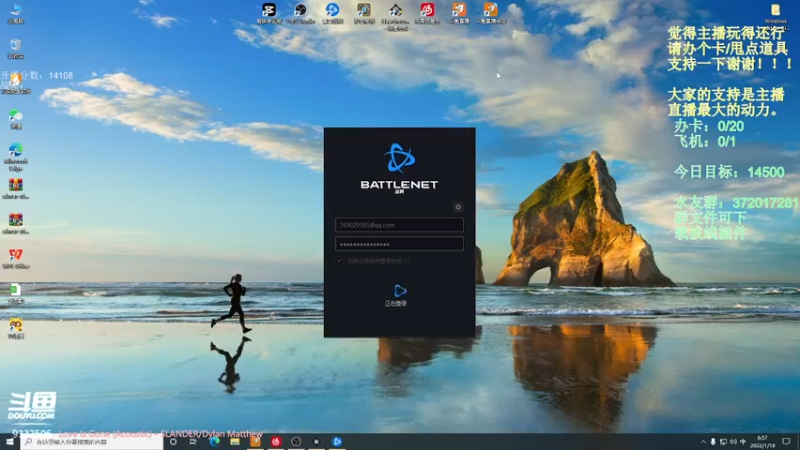Open the network tray icon
The width and height of the screenshot is (800, 450).
click(723, 442)
